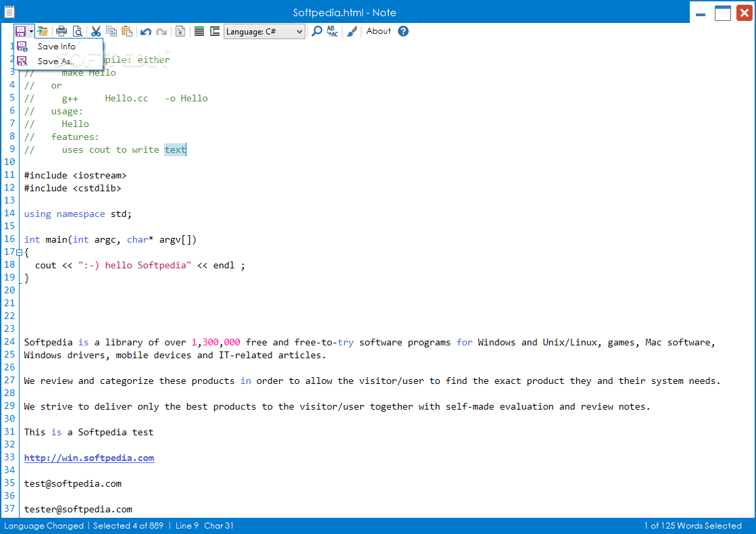Click the starred document bookmark icon
Image resolution: width=756 pixels, height=534 pixels.
pos(180,31)
